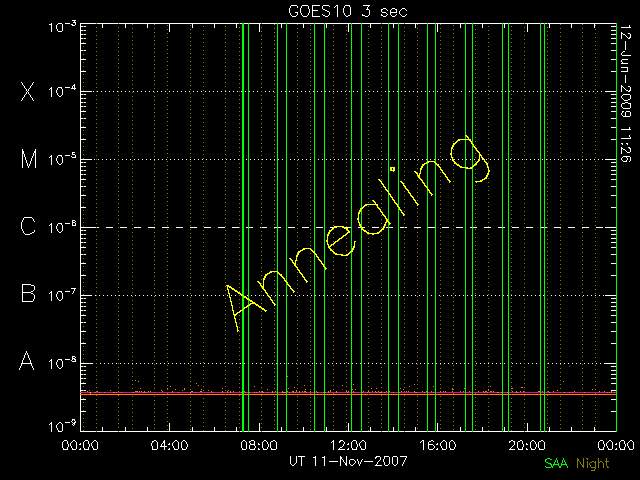The height and width of the screenshot is (480, 640).
Task: Click the vertical timestamp "12-Jun-2009 11:26"
Action: click(625, 93)
